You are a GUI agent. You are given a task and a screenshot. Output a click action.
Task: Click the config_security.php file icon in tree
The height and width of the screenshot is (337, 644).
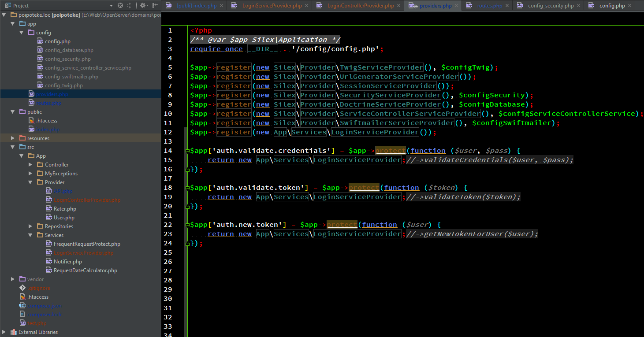[40, 59]
